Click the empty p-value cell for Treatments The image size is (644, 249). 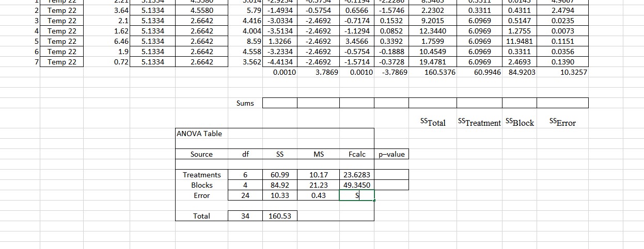point(391,175)
